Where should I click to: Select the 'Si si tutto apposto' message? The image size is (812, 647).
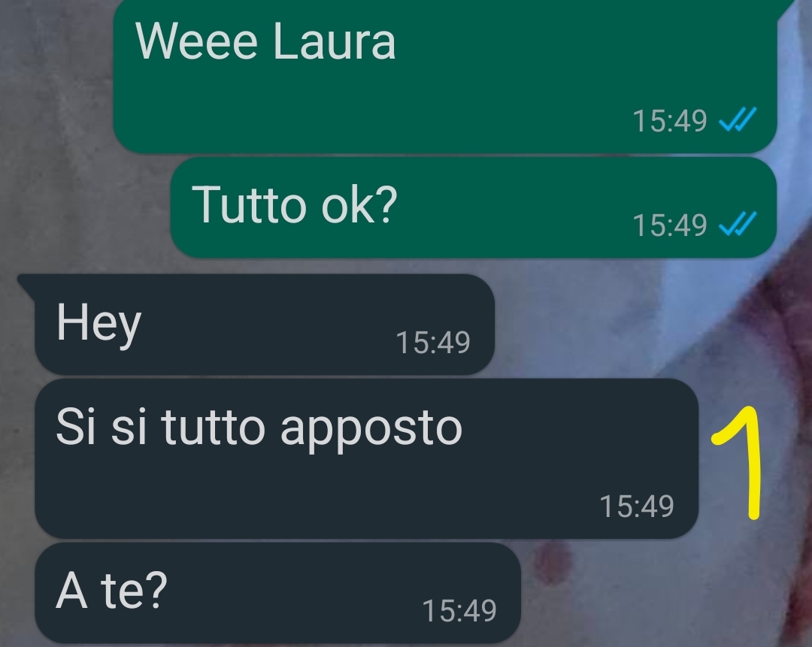coord(367,458)
